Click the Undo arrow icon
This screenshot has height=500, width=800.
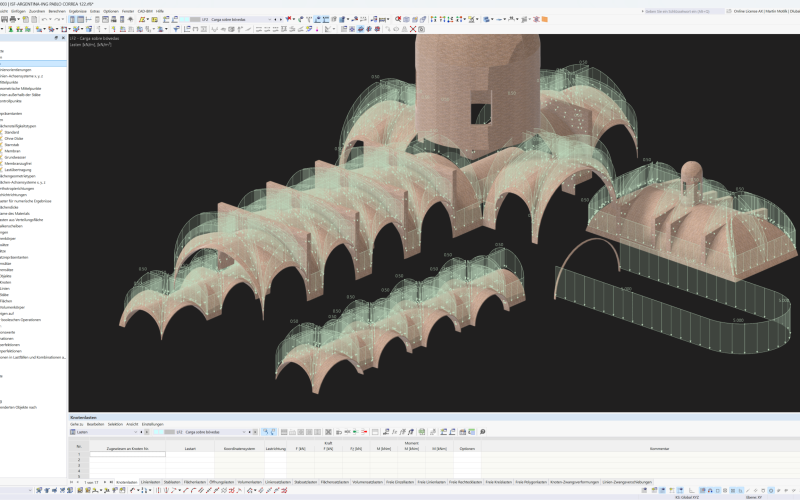44,19
